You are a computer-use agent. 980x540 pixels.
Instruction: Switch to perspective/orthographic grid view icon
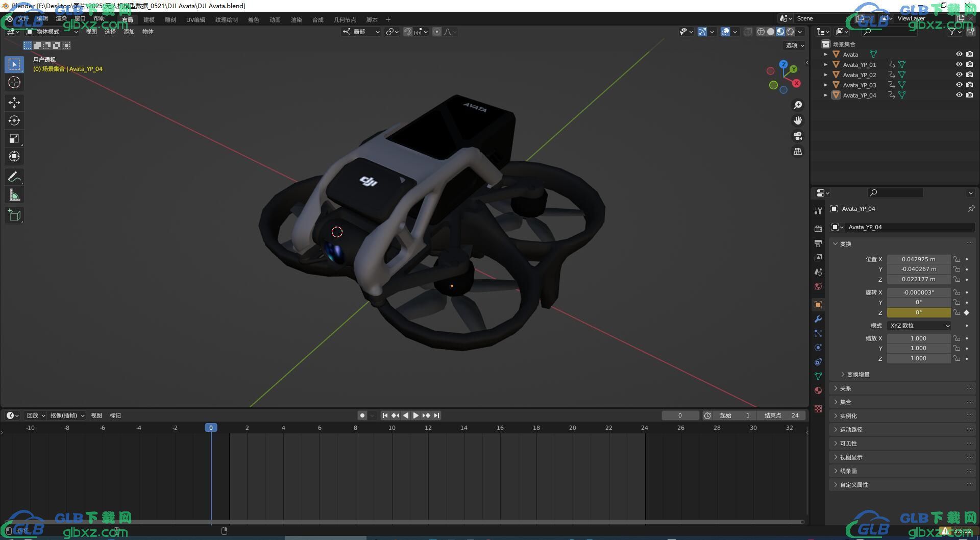point(798,152)
